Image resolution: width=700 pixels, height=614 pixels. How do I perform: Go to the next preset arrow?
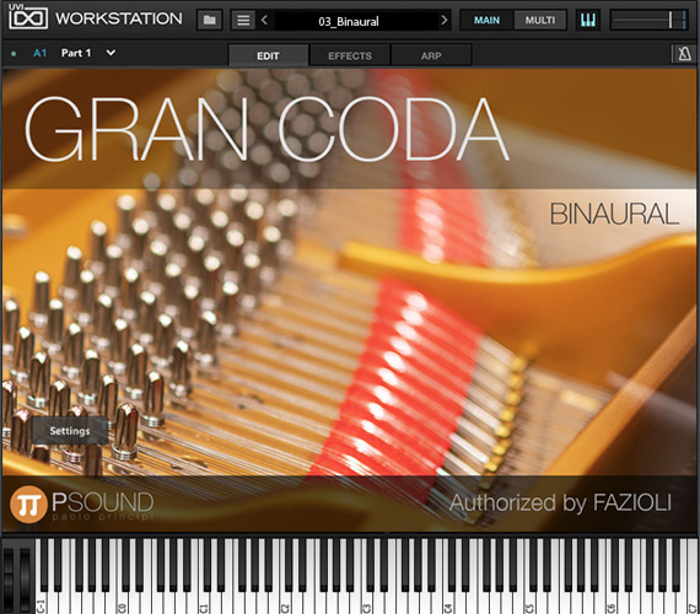coord(444,20)
